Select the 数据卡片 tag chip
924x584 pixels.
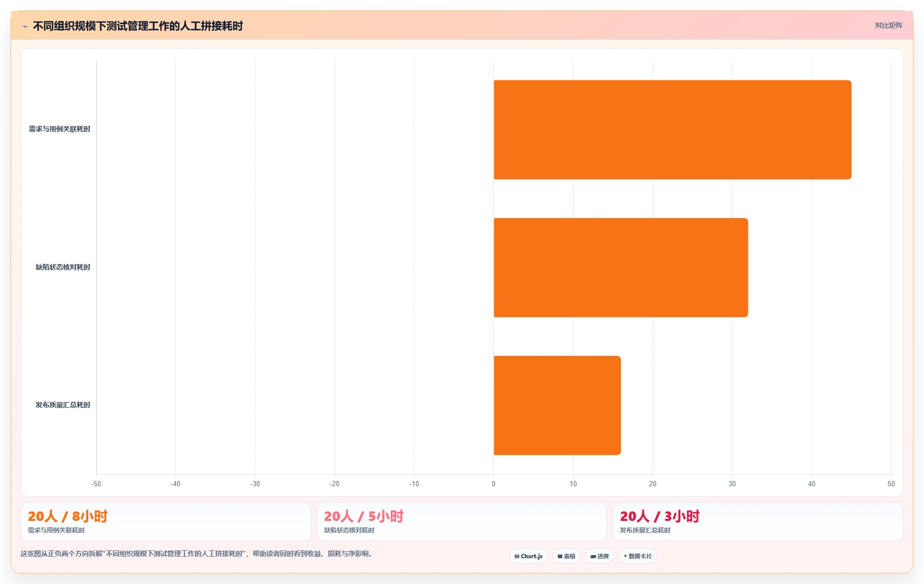638,556
